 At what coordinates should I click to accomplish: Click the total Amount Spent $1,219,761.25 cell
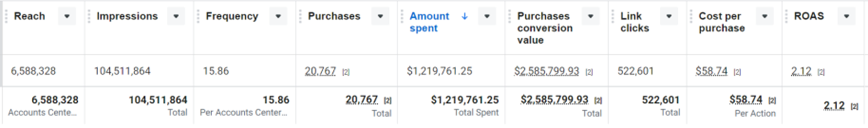click(x=451, y=106)
